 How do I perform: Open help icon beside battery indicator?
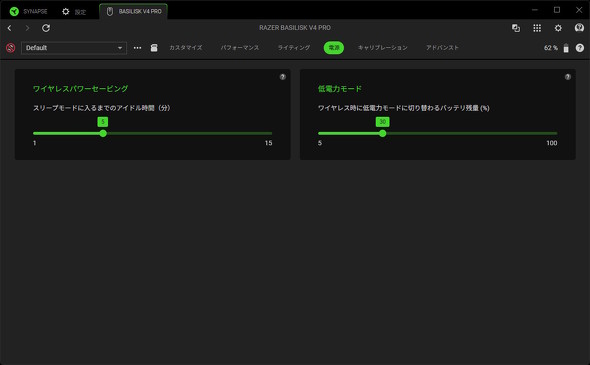[580, 48]
